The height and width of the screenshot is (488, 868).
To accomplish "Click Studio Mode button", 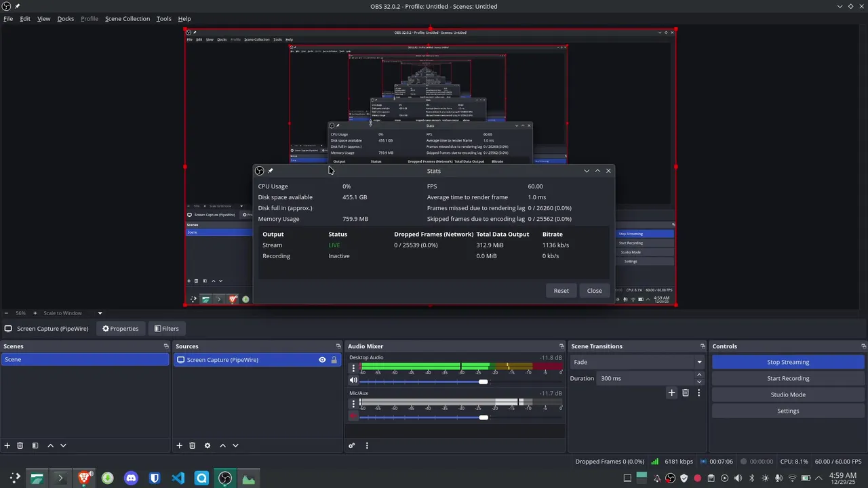I will pos(788,394).
